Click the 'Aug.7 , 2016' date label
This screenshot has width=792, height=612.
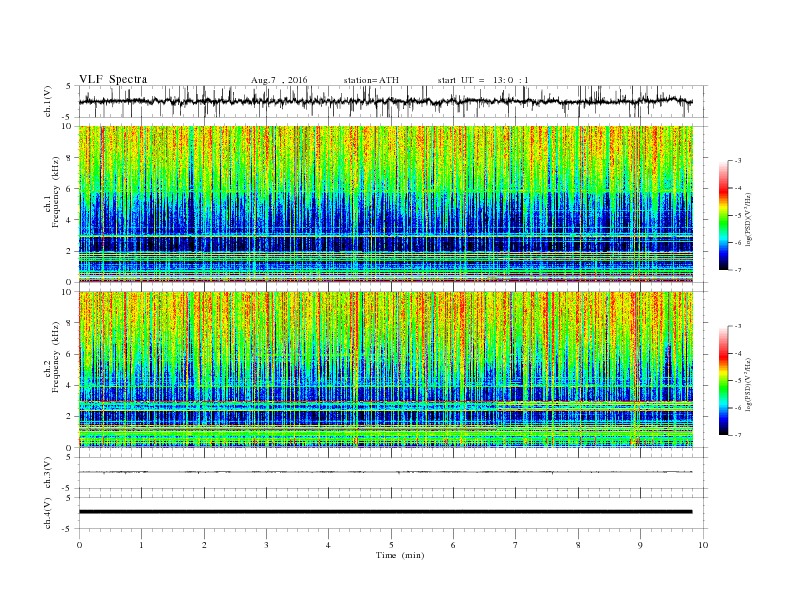[279, 80]
